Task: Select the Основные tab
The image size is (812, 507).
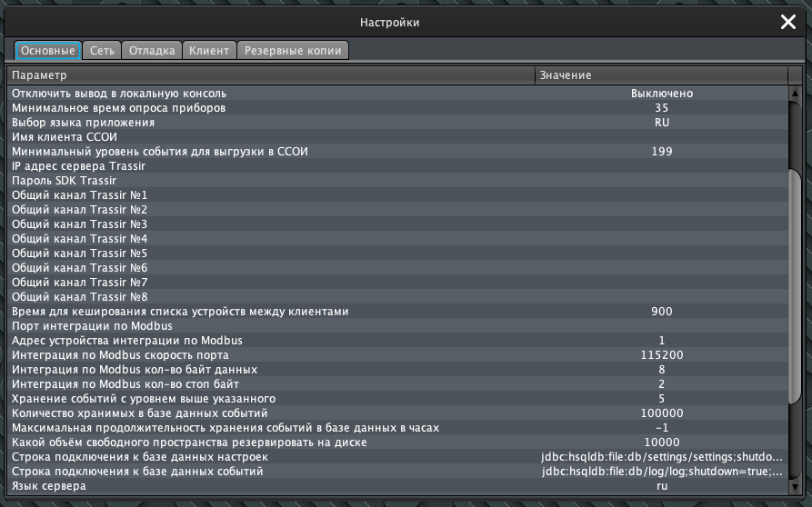Action: [48, 51]
